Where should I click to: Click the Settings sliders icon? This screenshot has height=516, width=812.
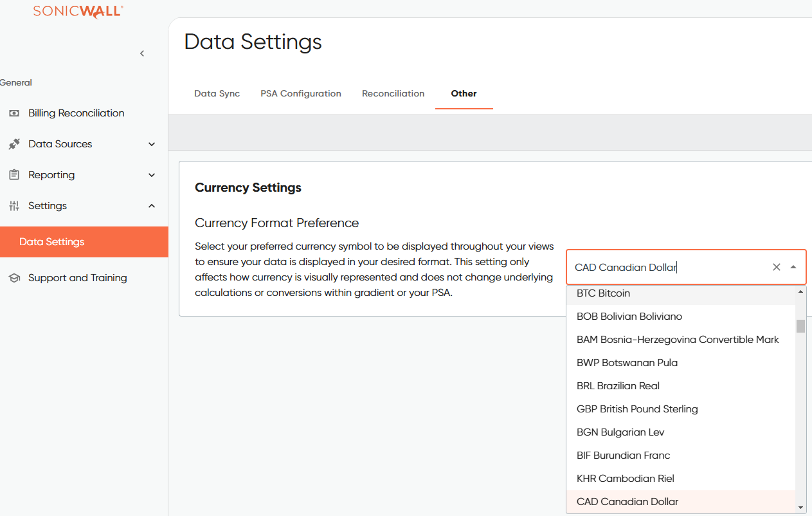point(14,206)
